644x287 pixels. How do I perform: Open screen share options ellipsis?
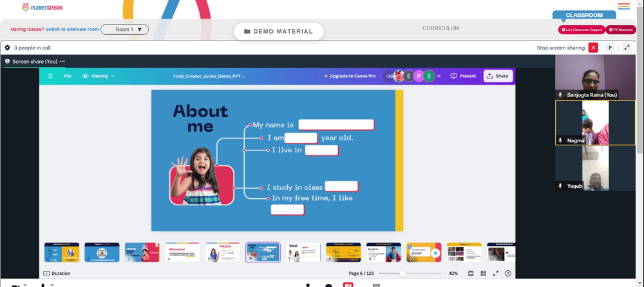[x=62, y=62]
